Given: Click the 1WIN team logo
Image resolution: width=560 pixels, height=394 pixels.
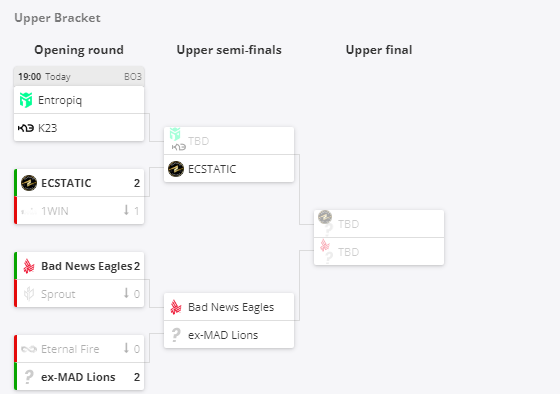Looking at the screenshot, I should pyautogui.click(x=29, y=211).
